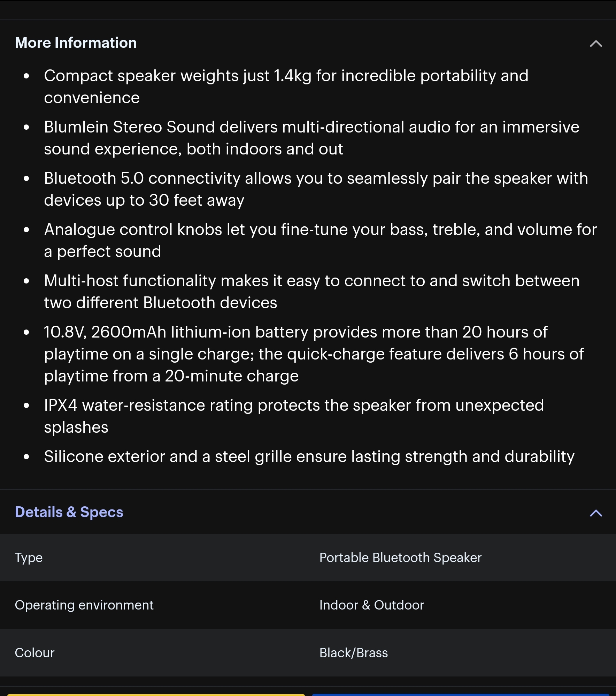Click the Multi-host functionality bullet

311,281
